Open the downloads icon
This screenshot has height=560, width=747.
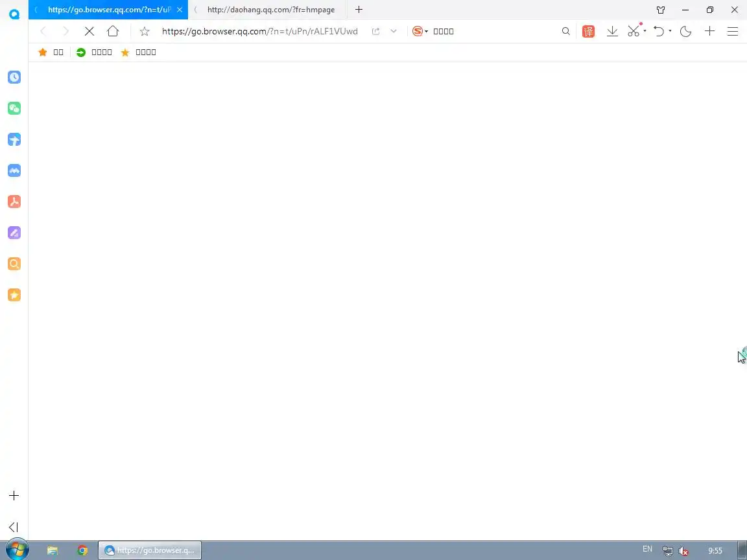click(612, 31)
